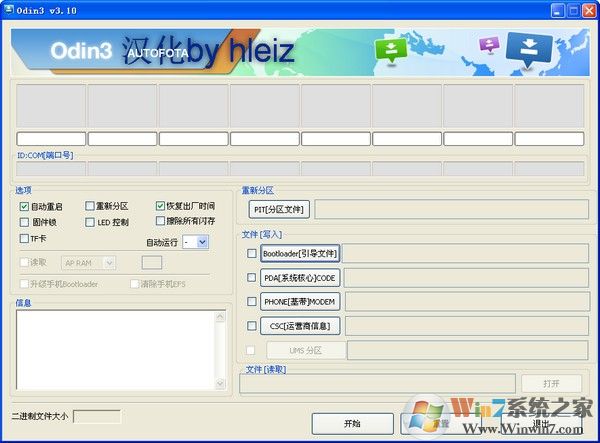This screenshot has height=443, width=600.
Task: Tick the PHONE modem checkbox
Action: click(x=251, y=301)
